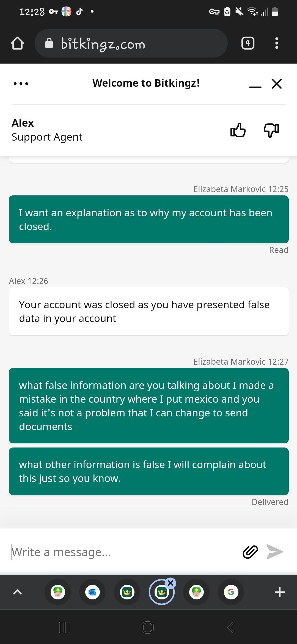Add a new browser tab

279,592
